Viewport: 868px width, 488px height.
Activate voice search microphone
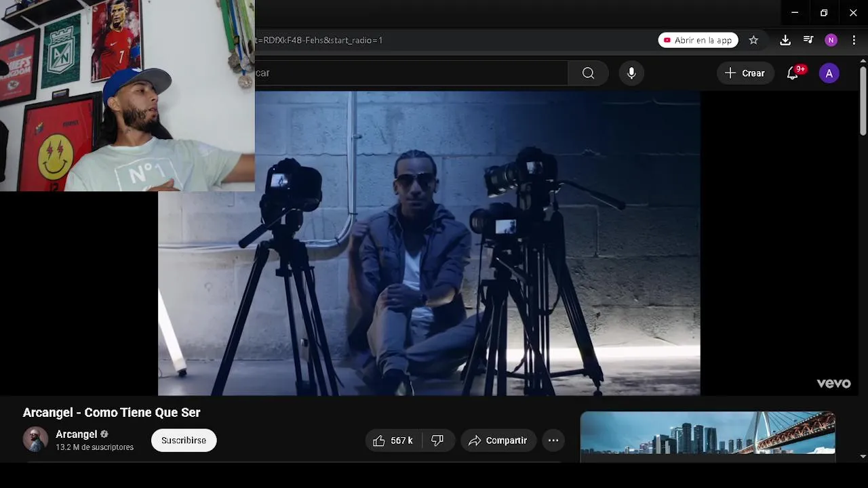click(631, 73)
